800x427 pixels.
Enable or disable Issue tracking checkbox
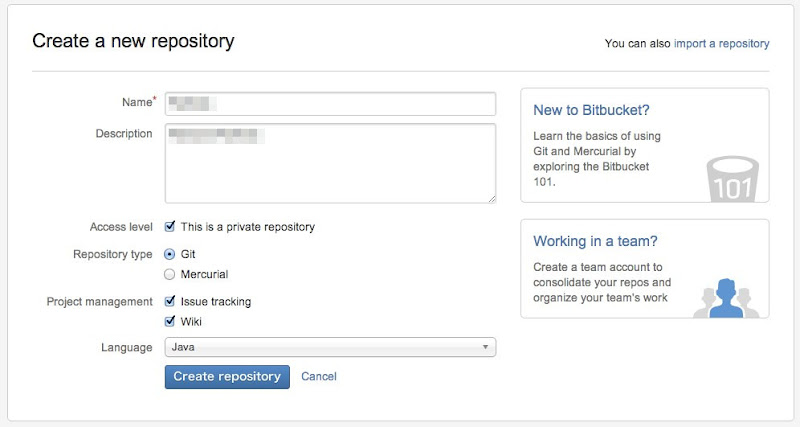click(170, 301)
